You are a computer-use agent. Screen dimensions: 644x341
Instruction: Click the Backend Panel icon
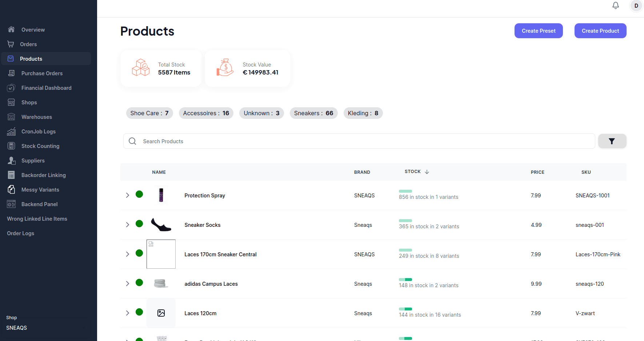click(11, 204)
